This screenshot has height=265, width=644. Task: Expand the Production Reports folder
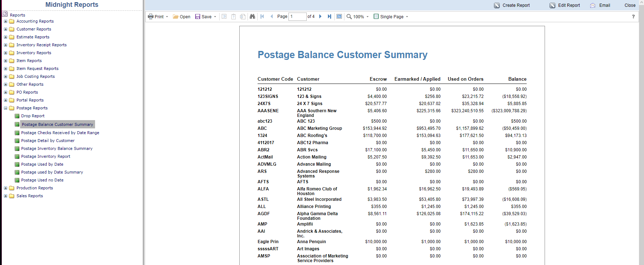[5, 188]
